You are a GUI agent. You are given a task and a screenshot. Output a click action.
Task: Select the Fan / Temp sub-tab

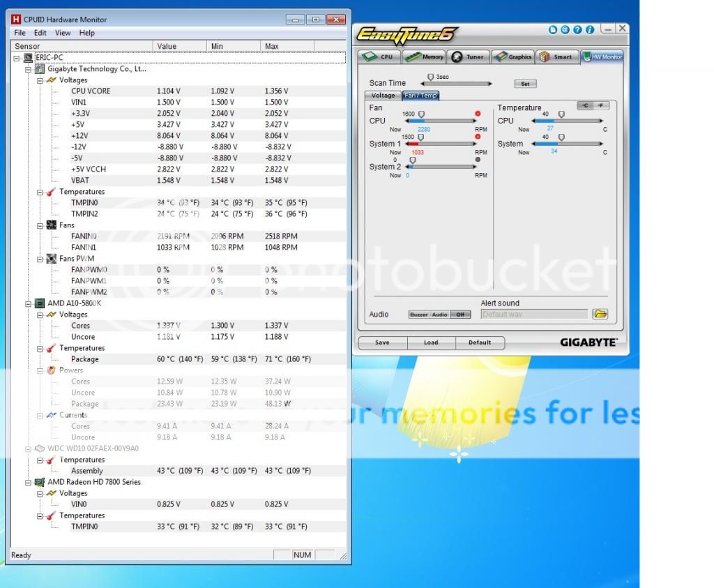(x=420, y=95)
